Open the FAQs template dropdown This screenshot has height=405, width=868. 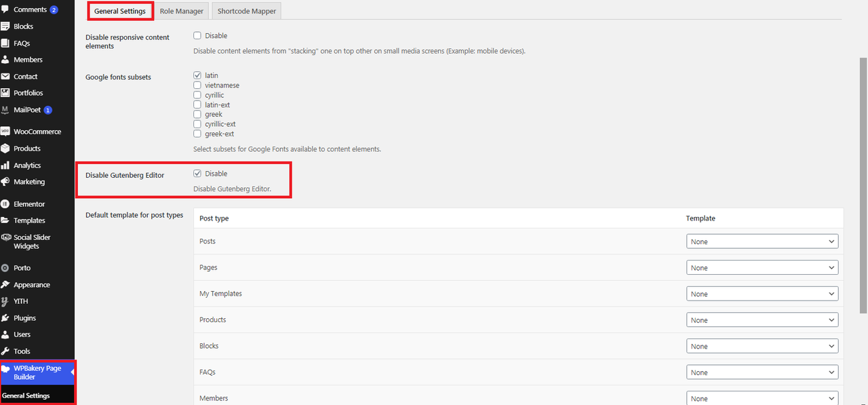[x=762, y=372]
